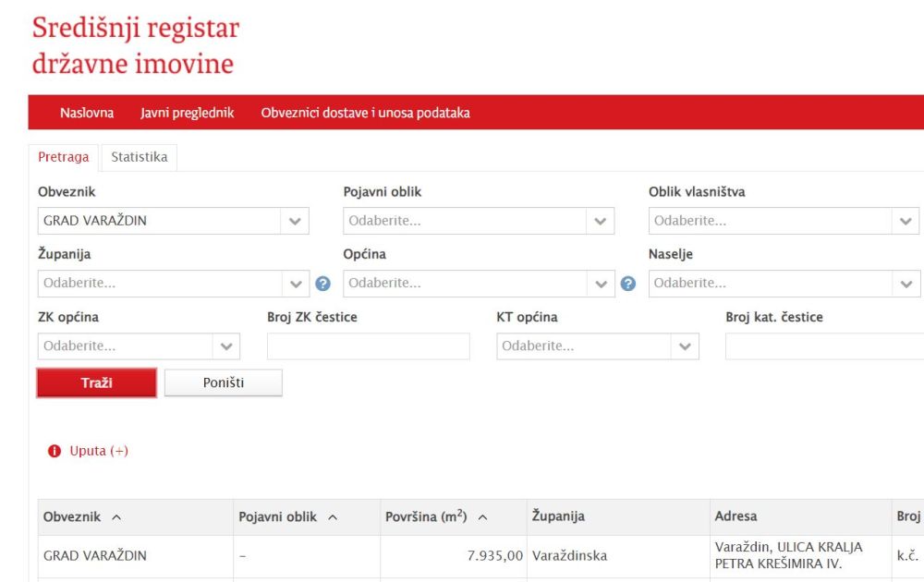Viewport: 924px width, 582px height.
Task: Open the Naselje dropdown
Action: [x=906, y=284]
